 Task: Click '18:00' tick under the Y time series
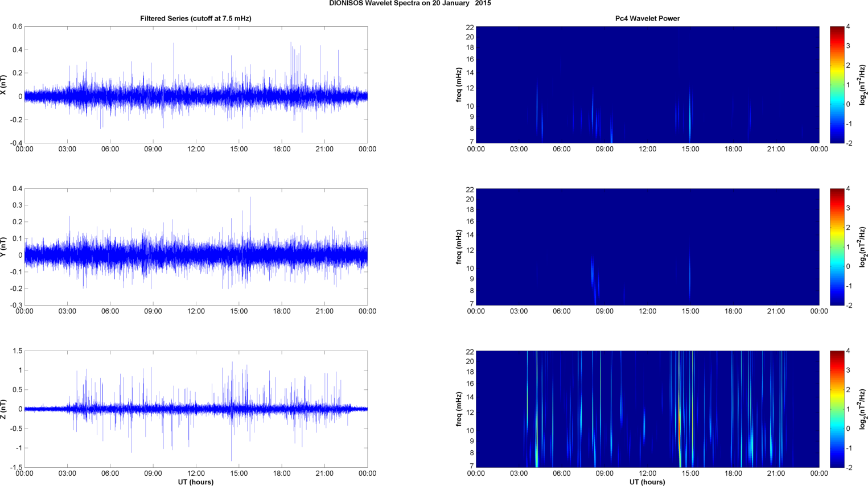(x=282, y=311)
